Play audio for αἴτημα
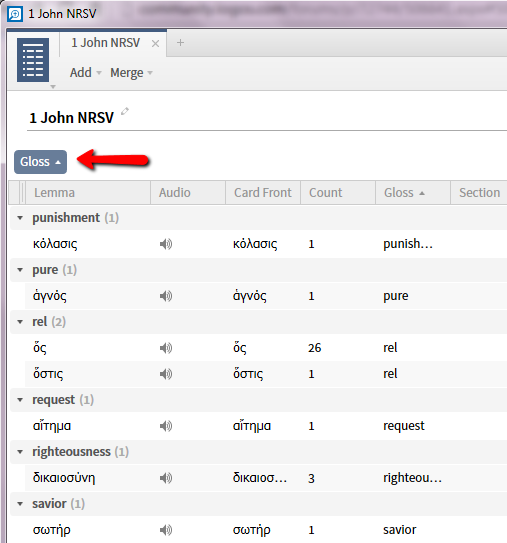Viewport: 507px width, 543px height. [x=166, y=426]
